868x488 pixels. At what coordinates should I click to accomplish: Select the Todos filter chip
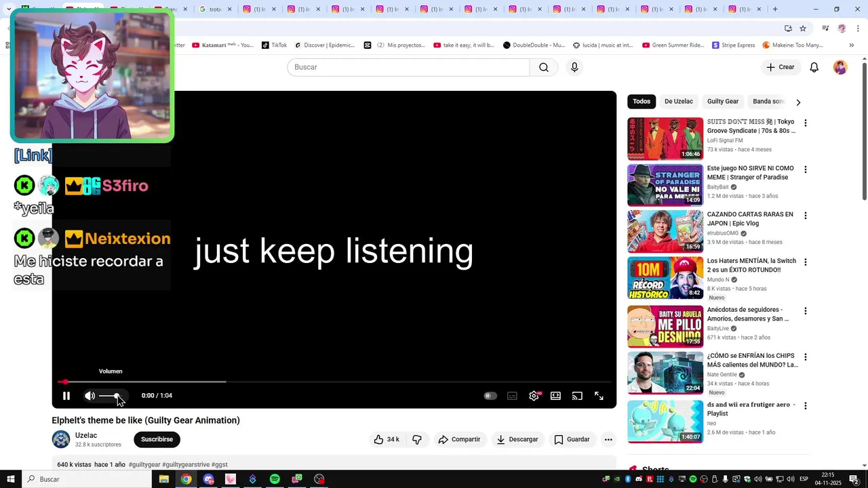click(x=642, y=101)
